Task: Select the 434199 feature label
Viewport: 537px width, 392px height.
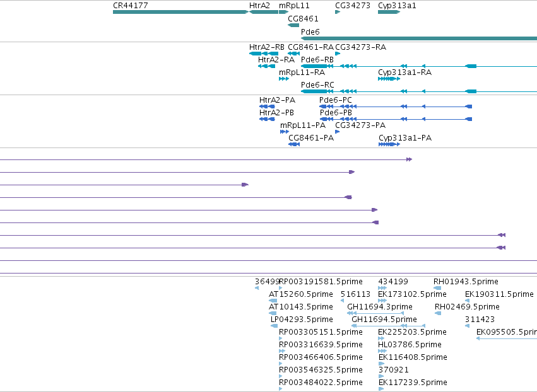Action: (393, 282)
